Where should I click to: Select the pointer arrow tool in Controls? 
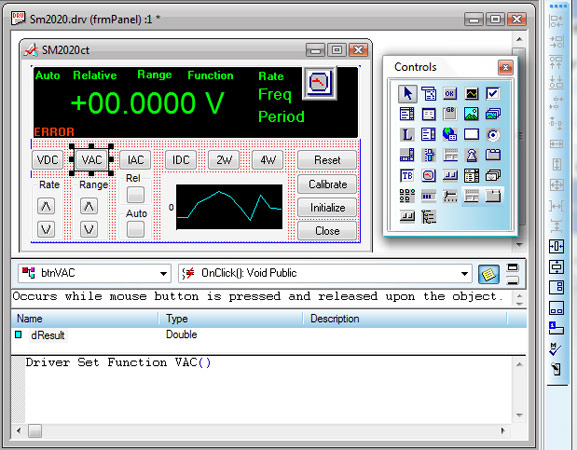click(x=407, y=93)
